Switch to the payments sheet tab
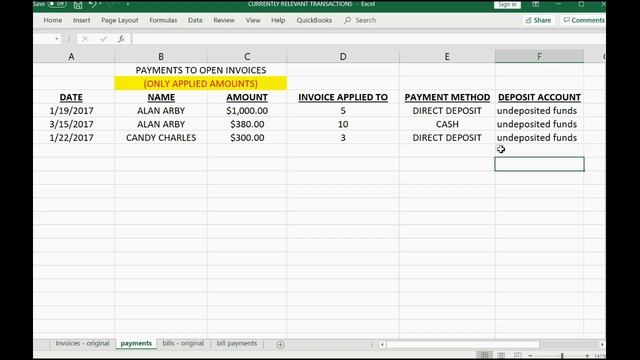The image size is (640, 360). [x=136, y=344]
